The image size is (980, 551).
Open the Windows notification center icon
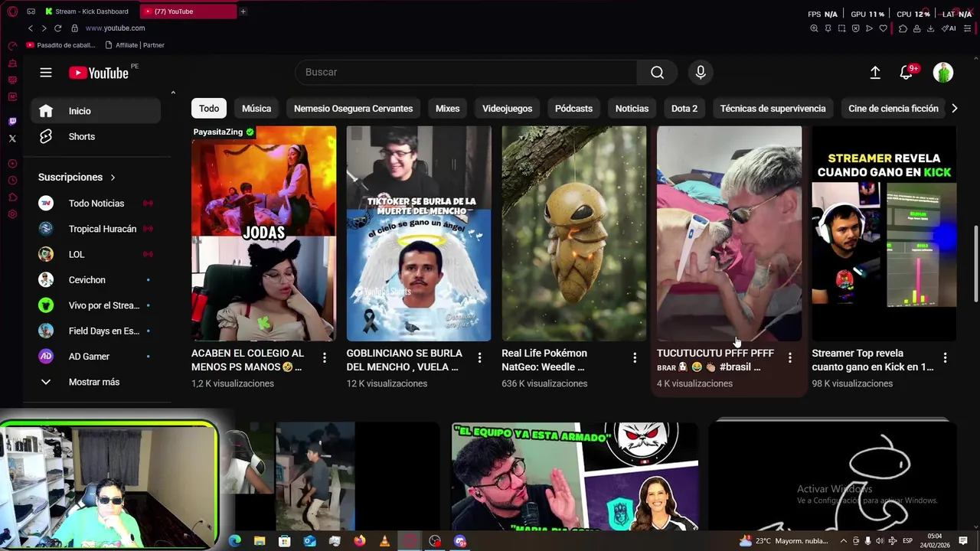pos(963,541)
